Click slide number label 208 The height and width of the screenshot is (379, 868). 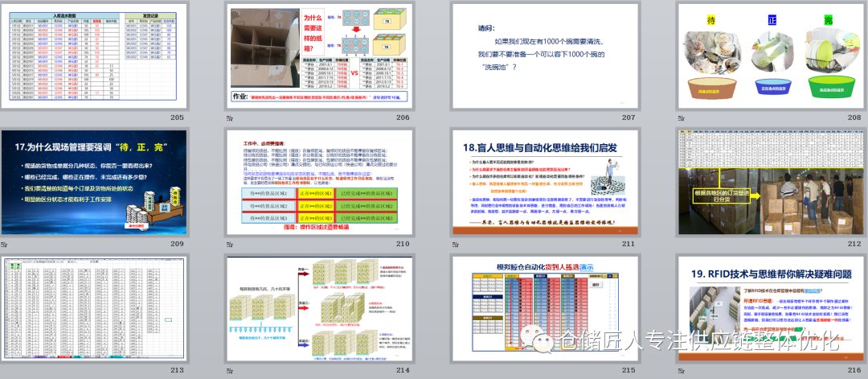point(854,117)
